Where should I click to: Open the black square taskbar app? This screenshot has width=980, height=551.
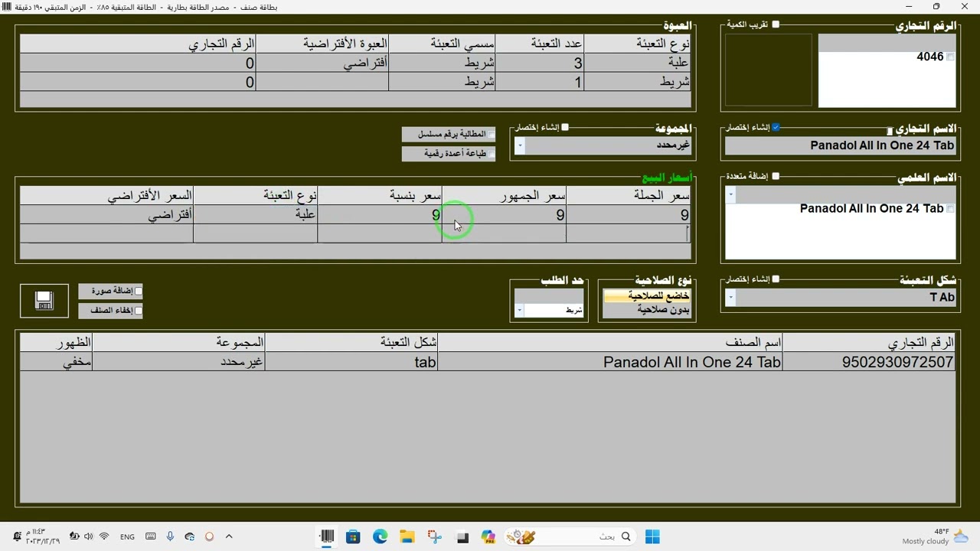click(462, 536)
